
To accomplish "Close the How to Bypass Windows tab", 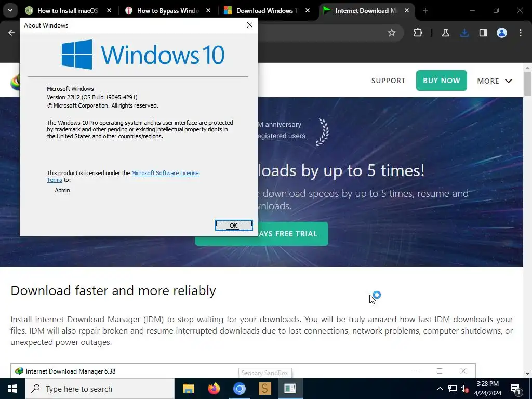I will click(x=208, y=10).
